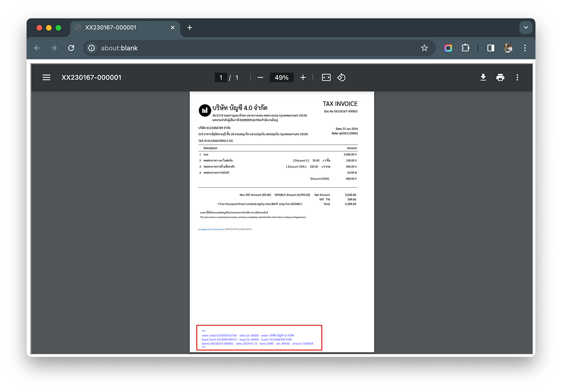Open the PDF viewer more actions menu
This screenshot has width=562, height=392.
[518, 77]
